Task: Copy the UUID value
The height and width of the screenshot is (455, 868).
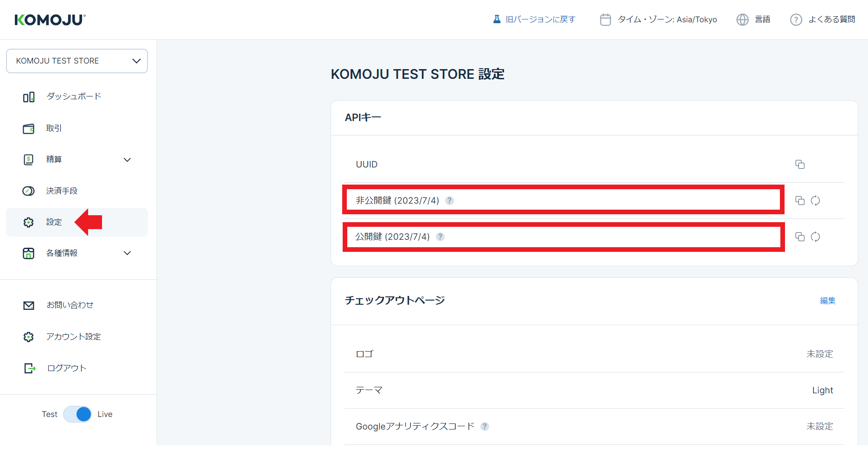Action: [x=800, y=164]
